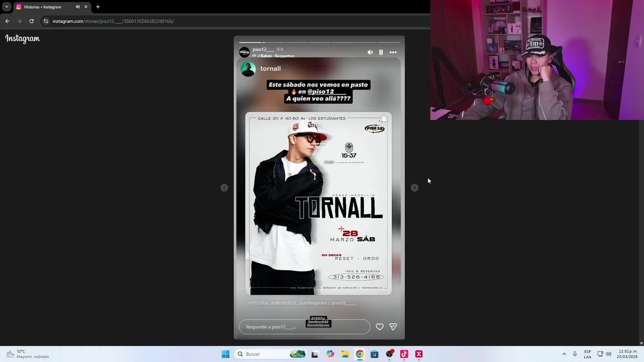Click the @piso12 mention sticker text
644x362 pixels.
(327, 92)
